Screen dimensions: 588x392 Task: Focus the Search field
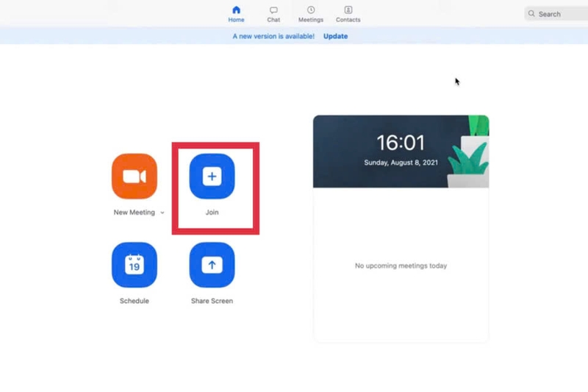pyautogui.click(x=556, y=14)
